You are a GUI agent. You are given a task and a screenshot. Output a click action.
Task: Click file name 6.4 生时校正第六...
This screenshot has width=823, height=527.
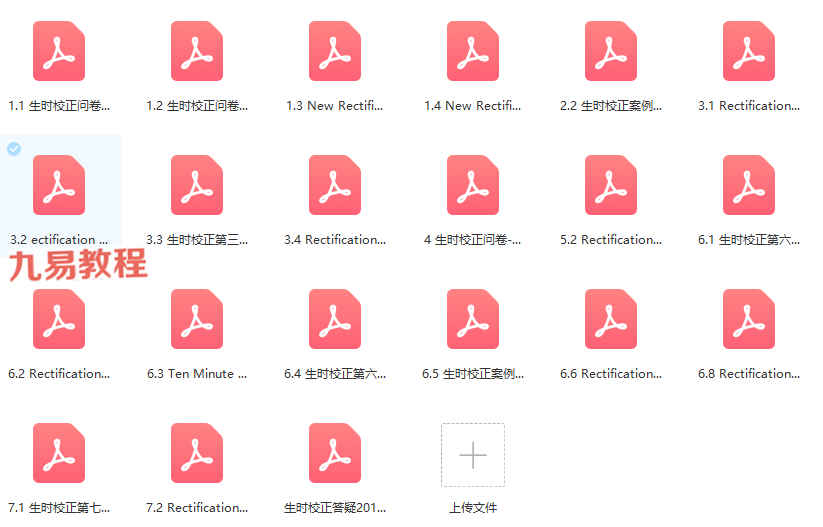335,373
